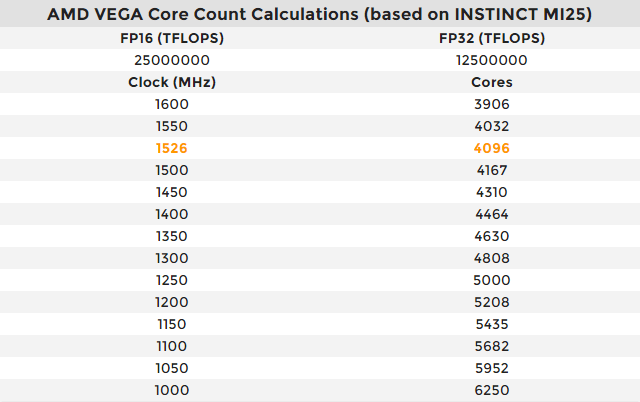Image resolution: width=640 pixels, height=402 pixels.
Task: Click the highlighted orange 1526 clock value
Action: pyautogui.click(x=172, y=148)
